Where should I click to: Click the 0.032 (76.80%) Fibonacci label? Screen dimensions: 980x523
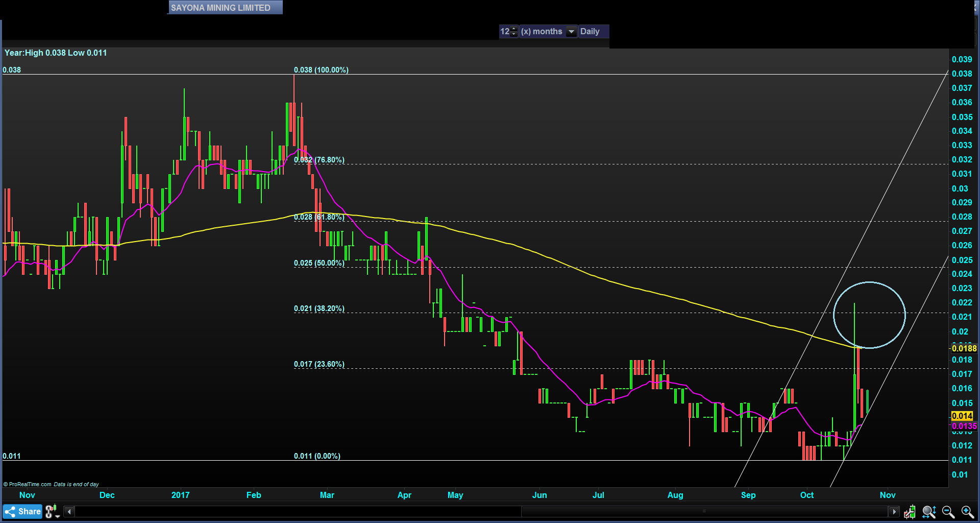319,160
